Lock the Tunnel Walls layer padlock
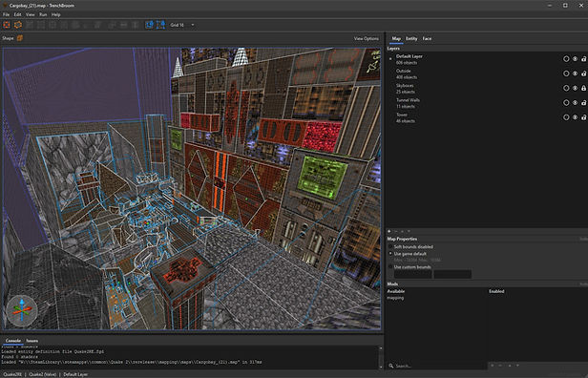This screenshot has width=588, height=378. click(x=583, y=103)
